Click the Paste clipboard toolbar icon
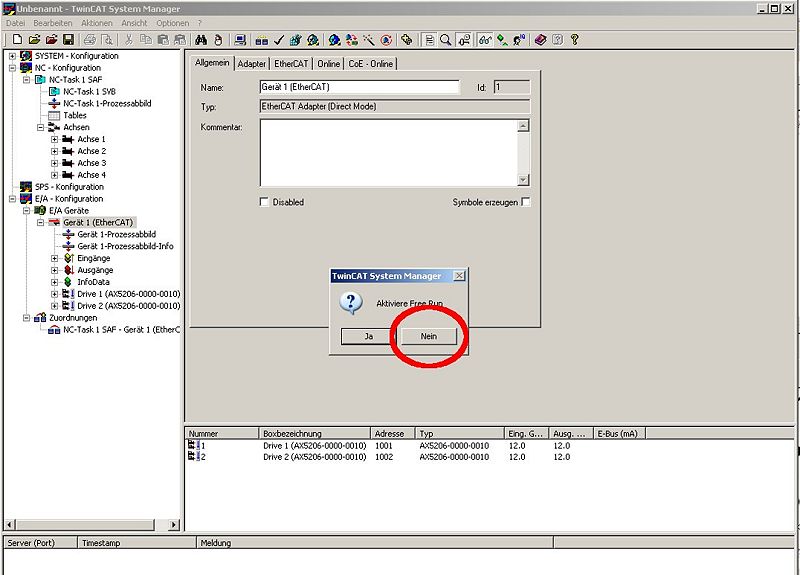The height and width of the screenshot is (575, 800). 163,40
